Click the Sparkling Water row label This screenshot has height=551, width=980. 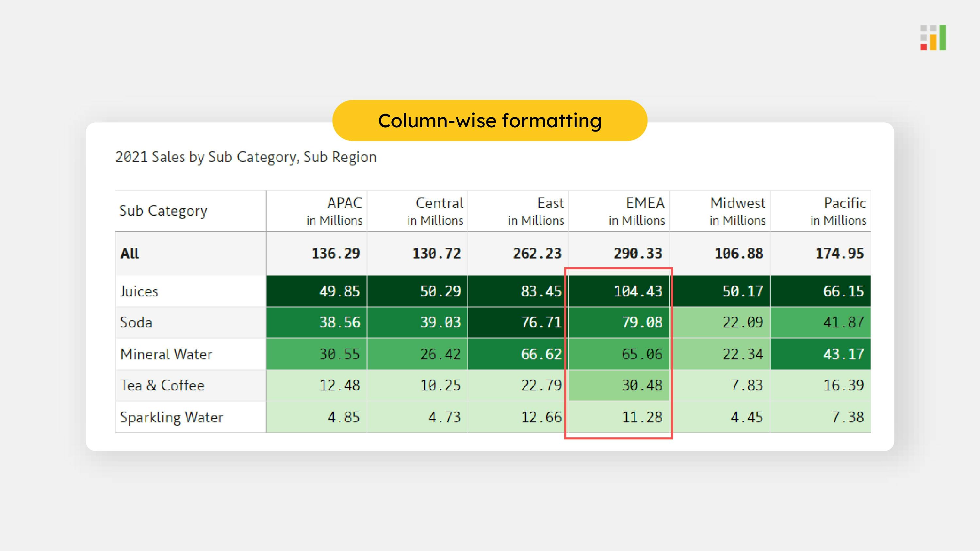(x=171, y=417)
